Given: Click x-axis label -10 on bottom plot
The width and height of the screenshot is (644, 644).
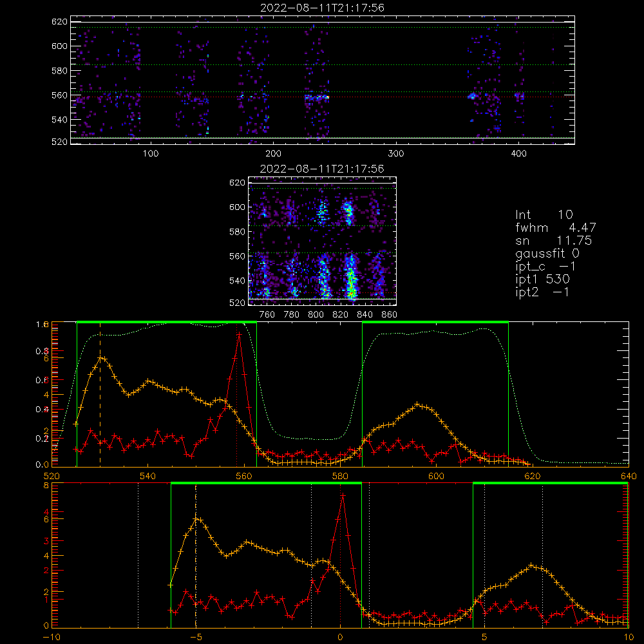Looking at the screenshot, I should pyautogui.click(x=52, y=638).
